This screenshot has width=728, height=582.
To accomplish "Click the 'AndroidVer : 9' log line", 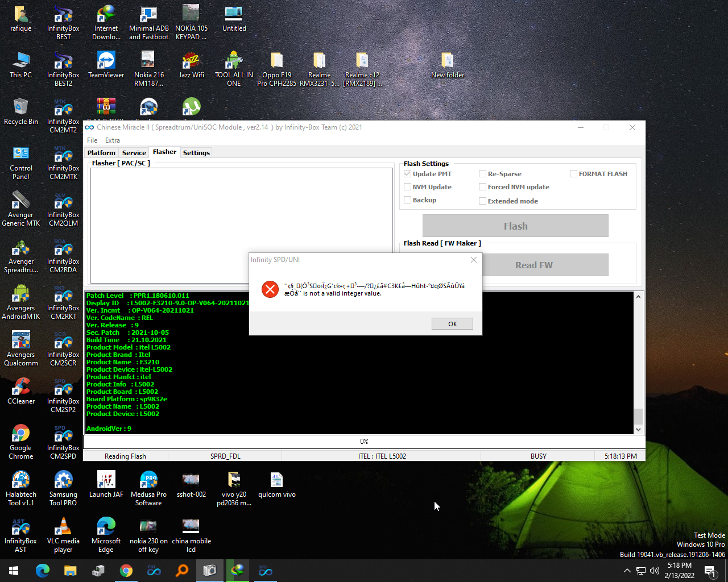I will tap(109, 429).
